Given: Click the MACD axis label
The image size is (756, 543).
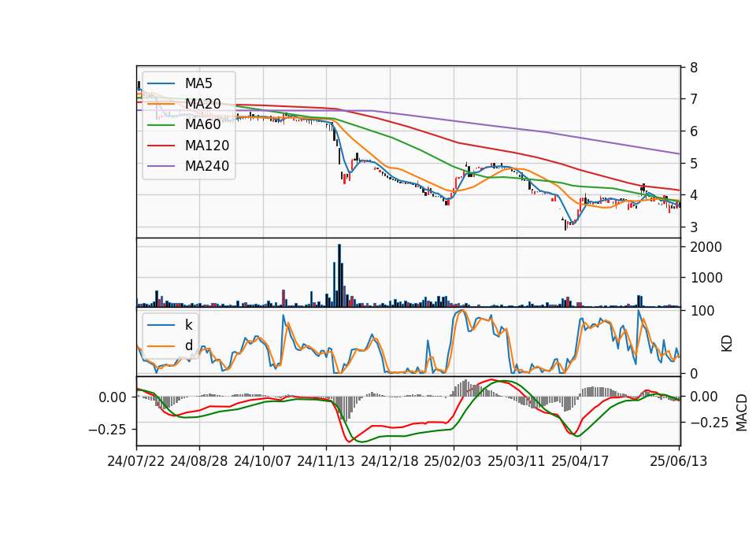Looking at the screenshot, I should pyautogui.click(x=742, y=412).
